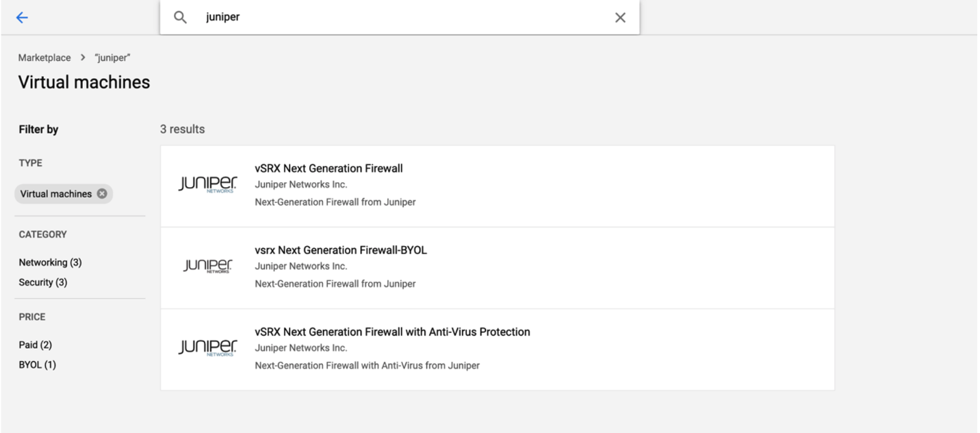Click the breadcrumb chevron separator
Screen dimensions: 980x433
tap(83, 58)
